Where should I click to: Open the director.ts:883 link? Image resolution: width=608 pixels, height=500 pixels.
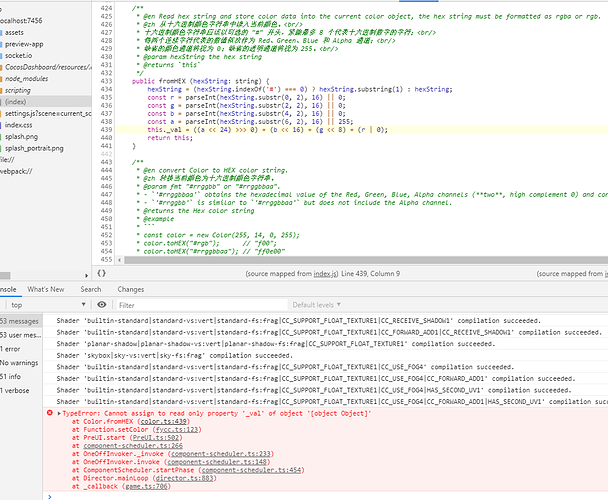(x=184, y=478)
